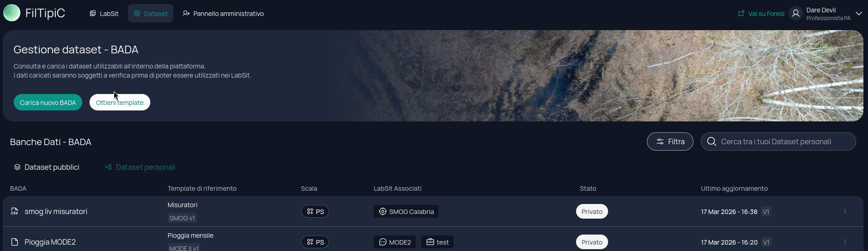Click the Ultimo aggiornamento column header
The width and height of the screenshot is (868, 251).
point(734,188)
